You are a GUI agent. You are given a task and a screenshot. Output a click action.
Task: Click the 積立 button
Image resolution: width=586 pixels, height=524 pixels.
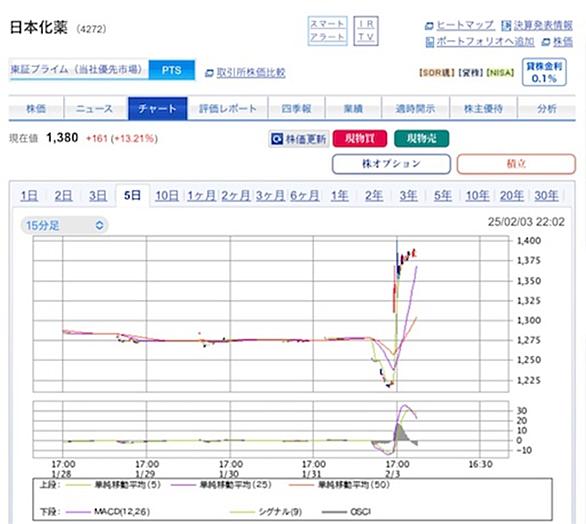pos(516,164)
